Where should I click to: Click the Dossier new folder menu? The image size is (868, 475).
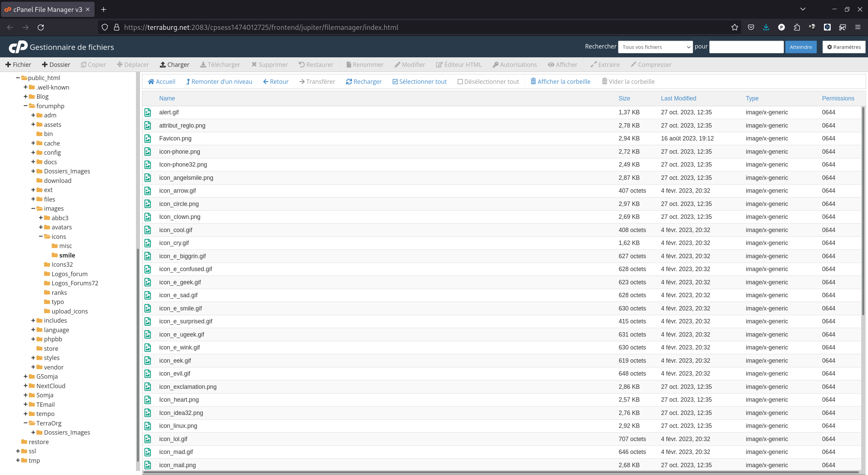coord(56,64)
